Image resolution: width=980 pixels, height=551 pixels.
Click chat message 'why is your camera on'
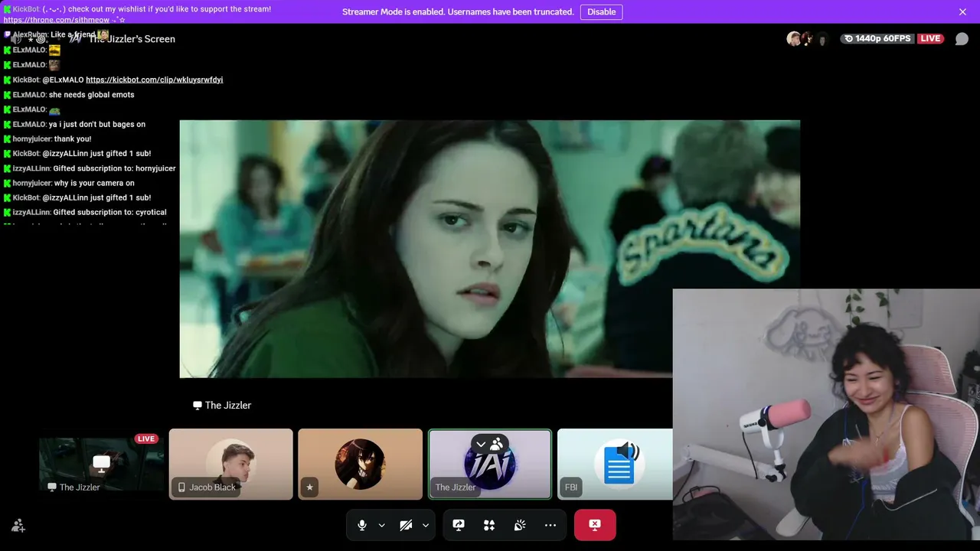(x=94, y=183)
